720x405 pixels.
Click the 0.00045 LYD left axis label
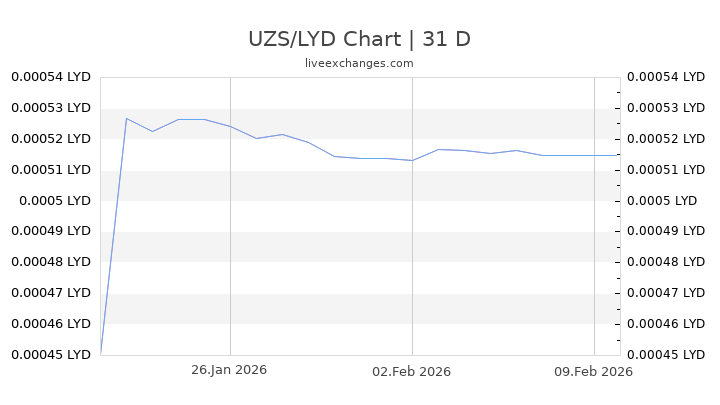click(51, 354)
